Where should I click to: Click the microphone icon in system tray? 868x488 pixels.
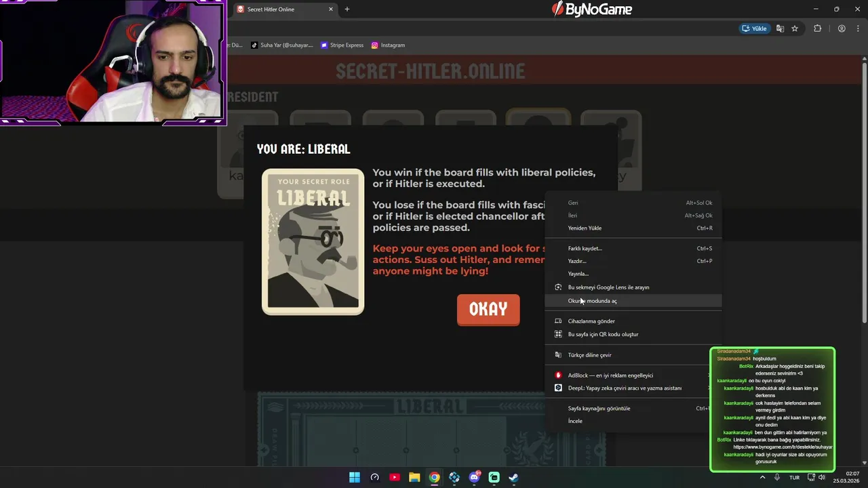[777, 477]
